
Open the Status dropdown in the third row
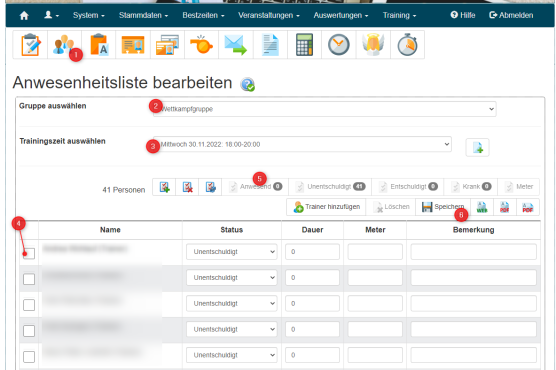232,304
